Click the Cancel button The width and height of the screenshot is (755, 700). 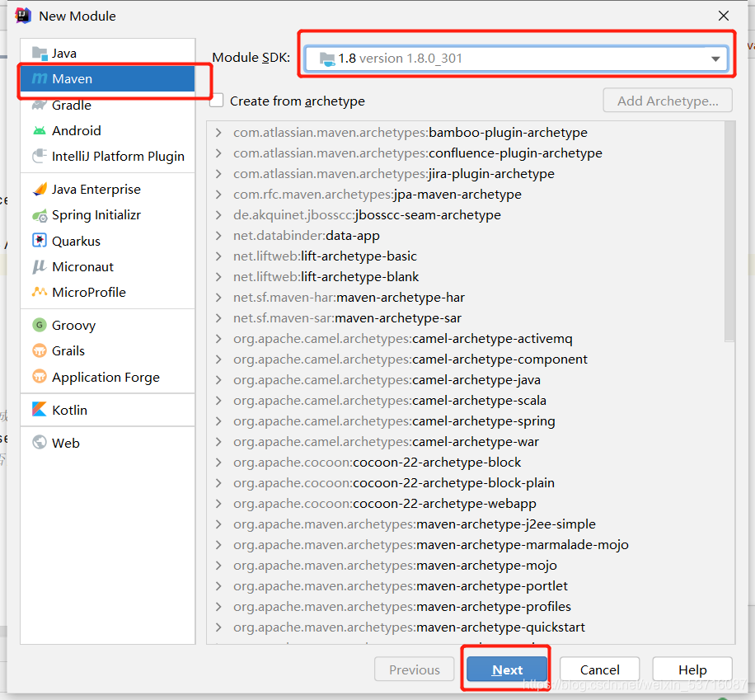click(599, 669)
